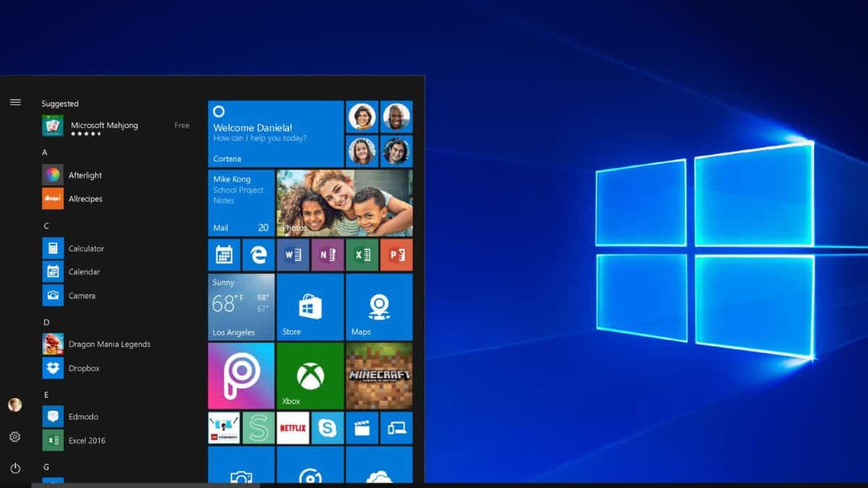Open the PowerPoint tile
The width and height of the screenshot is (868, 488).
coord(396,254)
